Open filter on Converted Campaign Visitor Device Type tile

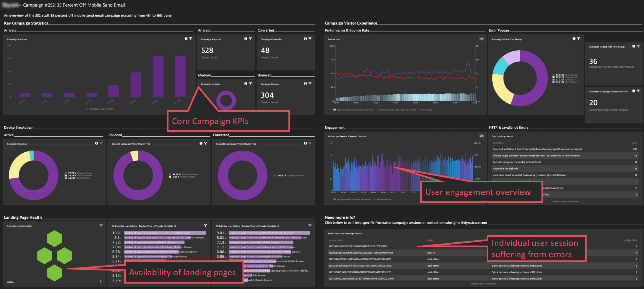point(310,143)
